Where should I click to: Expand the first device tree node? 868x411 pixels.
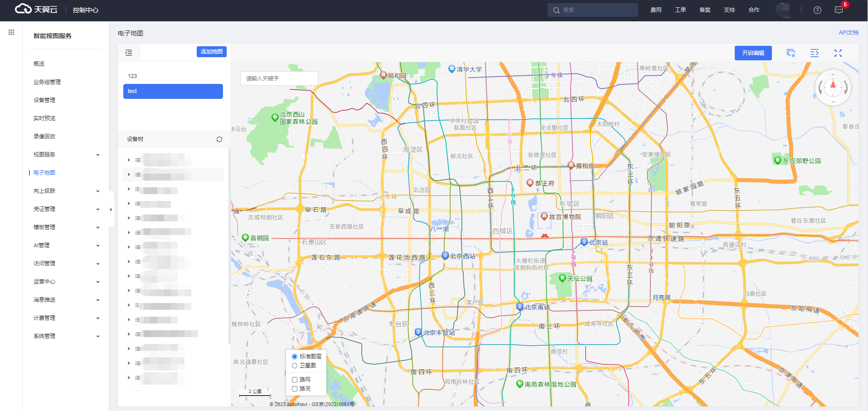(x=129, y=160)
